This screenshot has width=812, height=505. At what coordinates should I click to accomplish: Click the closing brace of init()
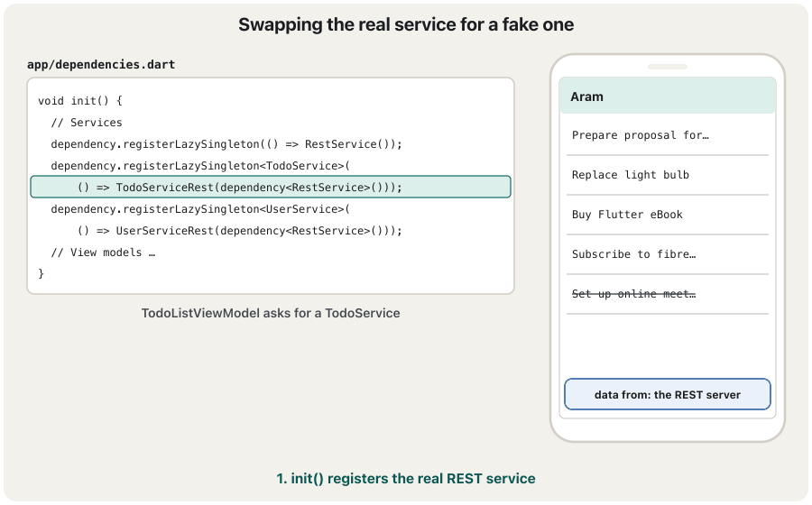click(x=41, y=274)
